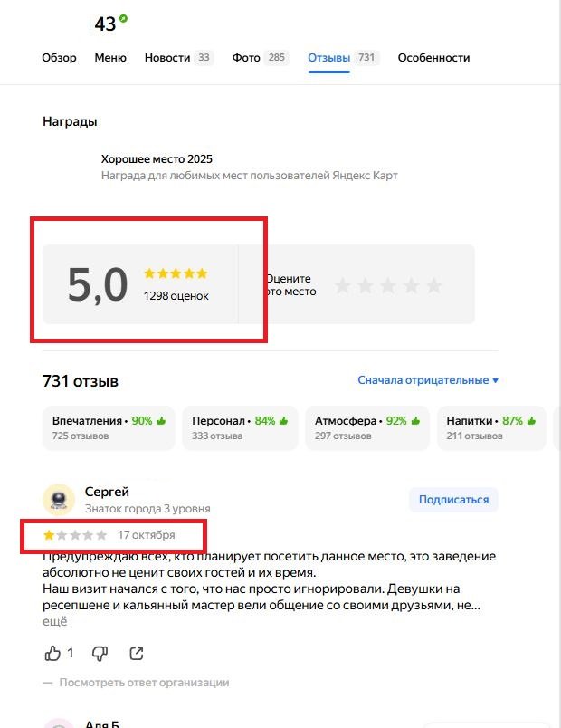Open the Фото tab
Image resolution: width=561 pixels, height=728 pixels.
(x=260, y=58)
